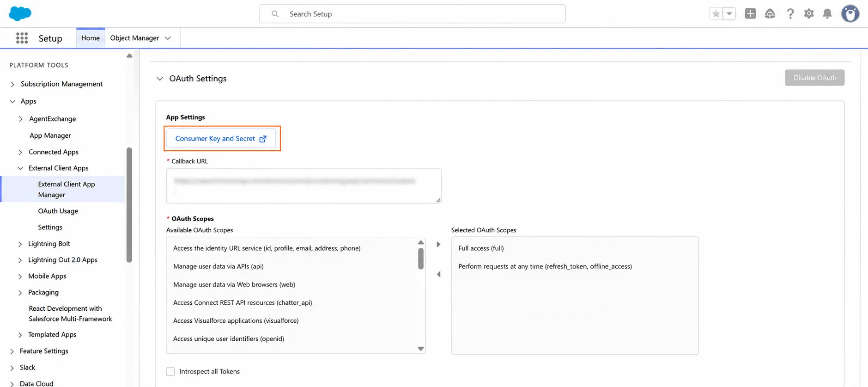Expand the Templated Apps node
Viewport: 868px width, 387px height.
coord(20,334)
